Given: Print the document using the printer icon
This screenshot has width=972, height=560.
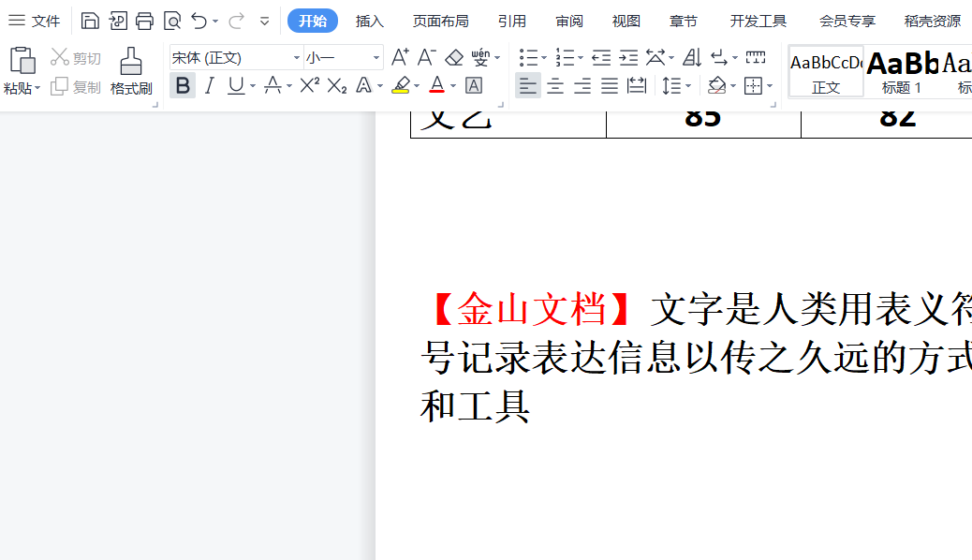Looking at the screenshot, I should [x=144, y=22].
